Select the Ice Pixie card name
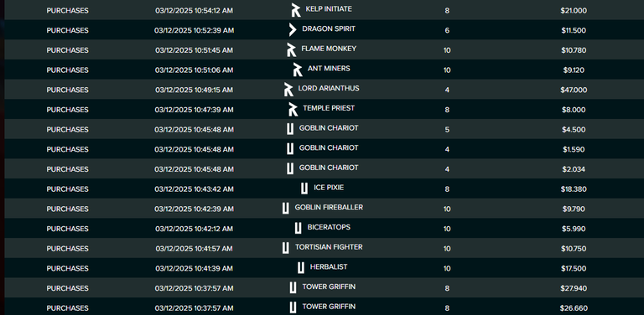This screenshot has height=315, width=644. pyautogui.click(x=329, y=188)
